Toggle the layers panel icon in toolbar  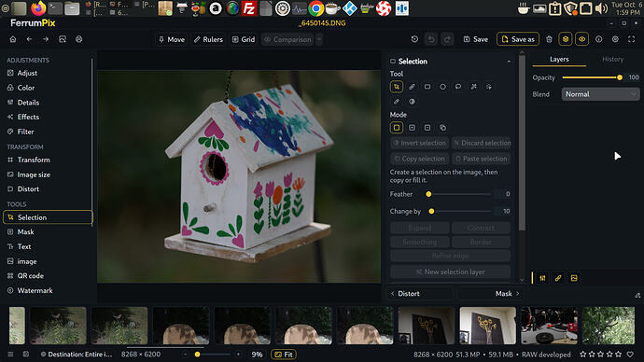tap(566, 39)
